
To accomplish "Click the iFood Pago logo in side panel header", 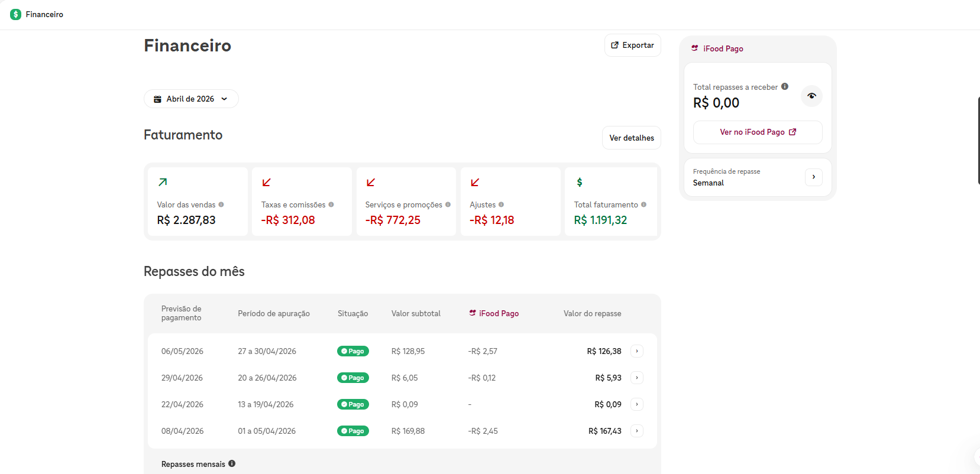I will coord(695,48).
